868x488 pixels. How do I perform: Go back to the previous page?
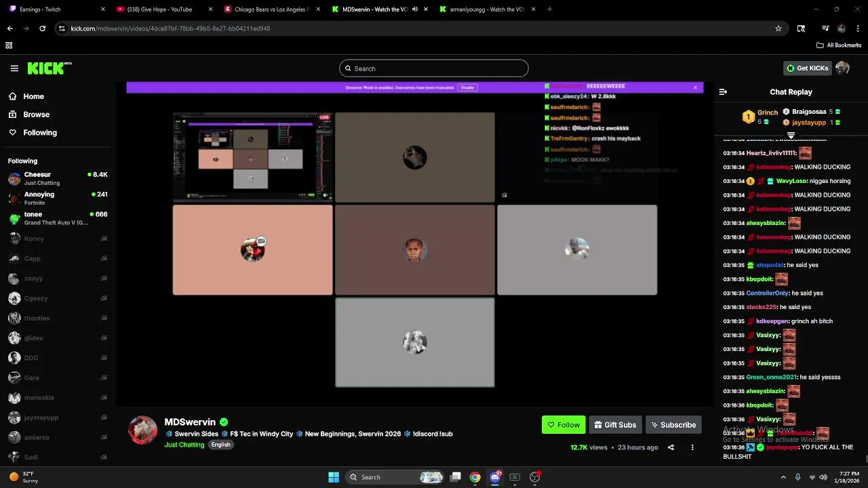coord(9,28)
